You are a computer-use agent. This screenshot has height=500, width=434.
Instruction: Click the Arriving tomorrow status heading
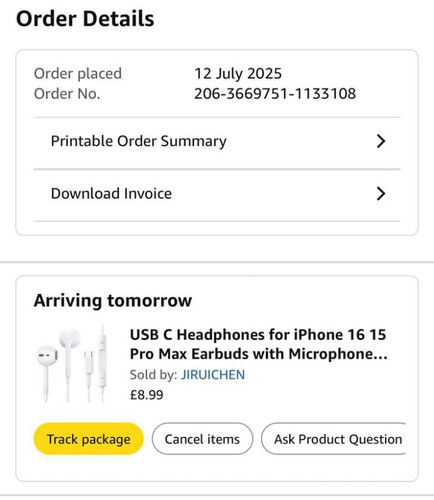click(x=113, y=300)
